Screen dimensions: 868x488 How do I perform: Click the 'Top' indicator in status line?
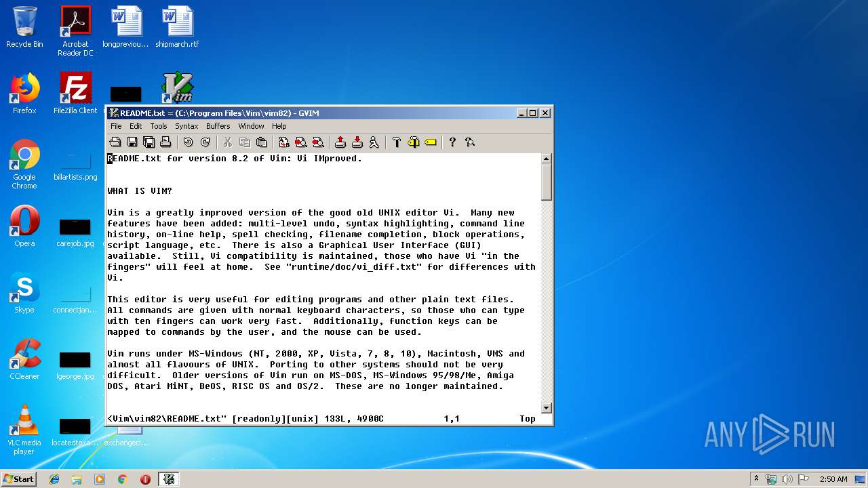click(528, 419)
